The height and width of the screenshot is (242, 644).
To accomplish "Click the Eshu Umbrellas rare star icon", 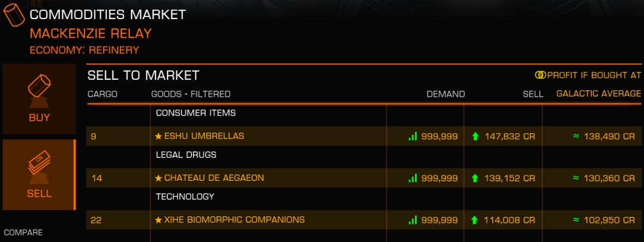I will (159, 136).
